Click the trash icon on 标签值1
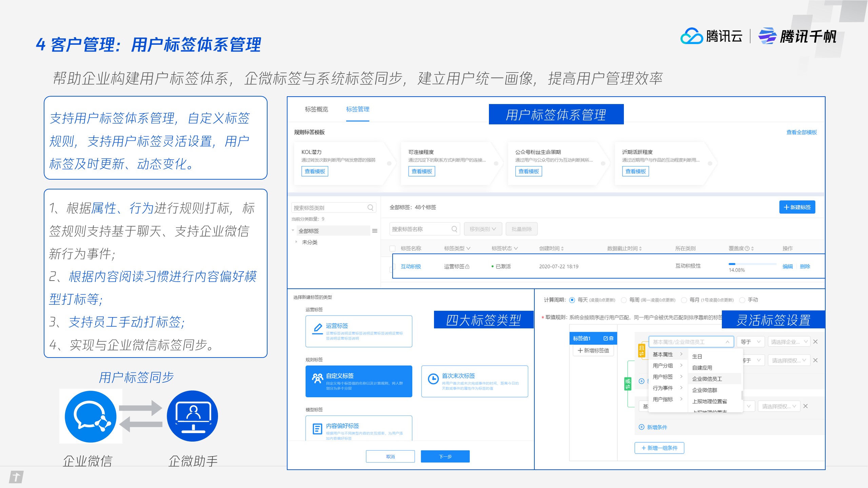868x488 pixels. [611, 338]
